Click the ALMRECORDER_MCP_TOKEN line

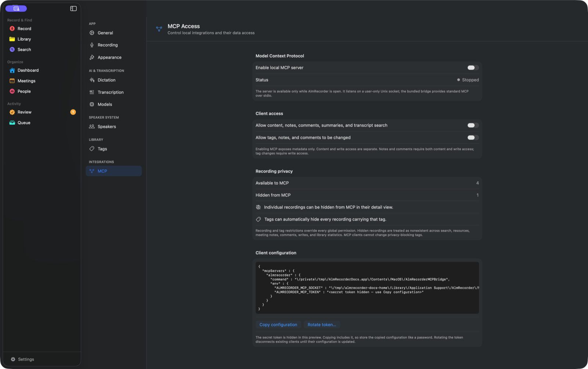[x=349, y=292]
